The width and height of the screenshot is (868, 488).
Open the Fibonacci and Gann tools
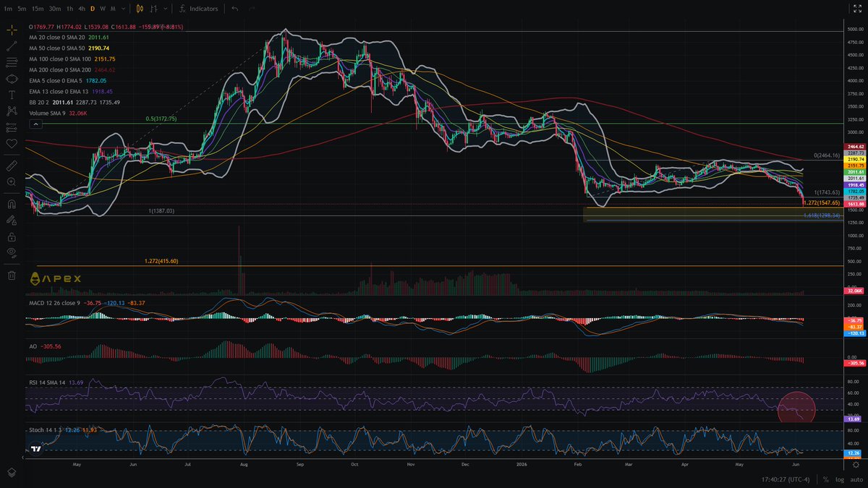[11, 62]
